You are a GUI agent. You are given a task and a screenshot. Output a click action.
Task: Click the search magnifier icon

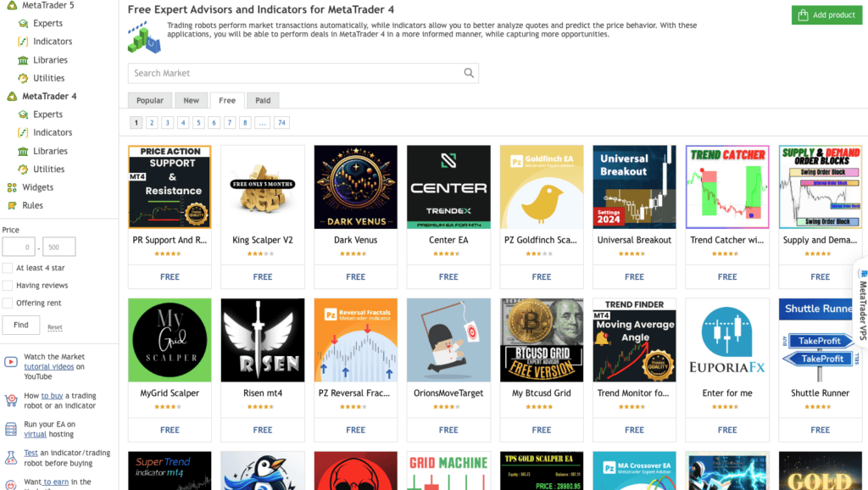pyautogui.click(x=469, y=73)
